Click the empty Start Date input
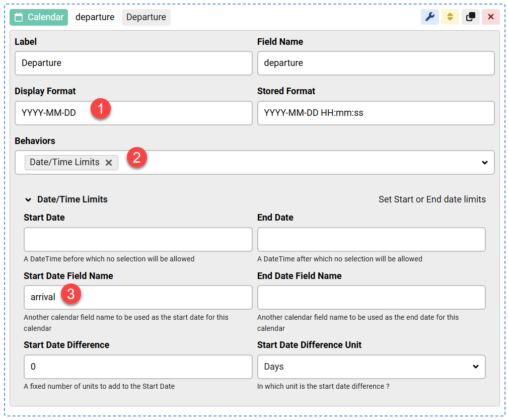The image size is (508, 420). pyautogui.click(x=137, y=239)
